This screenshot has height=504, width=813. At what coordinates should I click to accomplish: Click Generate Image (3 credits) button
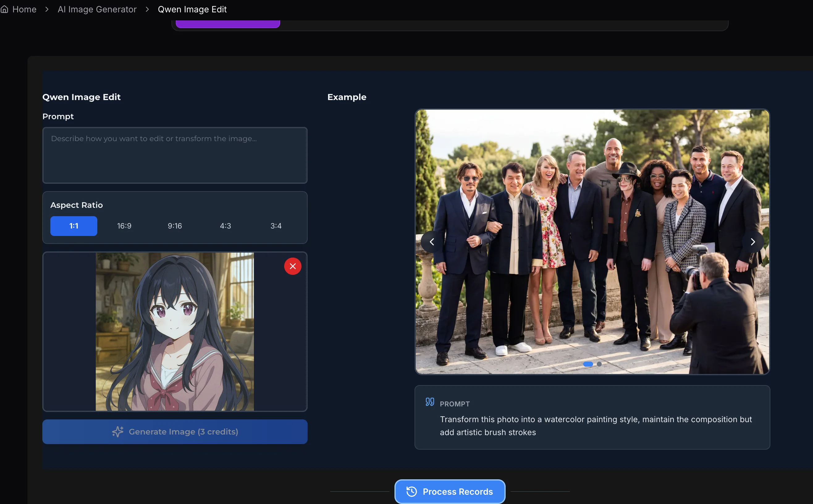[x=175, y=431]
